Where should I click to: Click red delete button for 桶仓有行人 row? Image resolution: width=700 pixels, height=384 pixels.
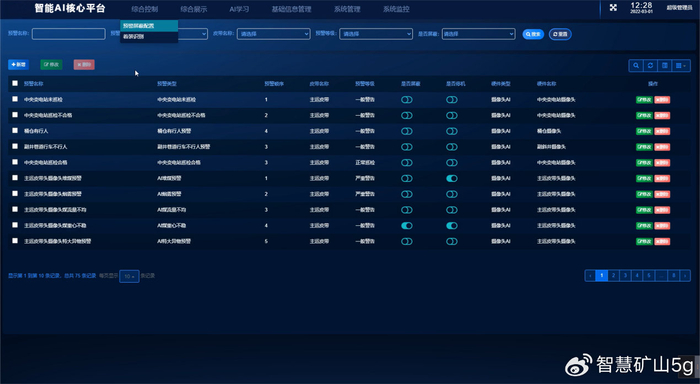(662, 131)
